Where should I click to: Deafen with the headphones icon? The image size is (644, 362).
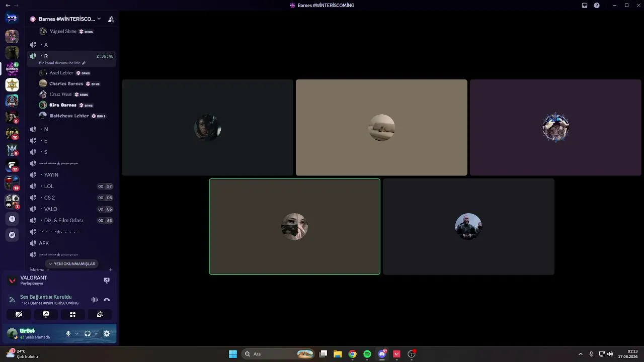pyautogui.click(x=88, y=333)
